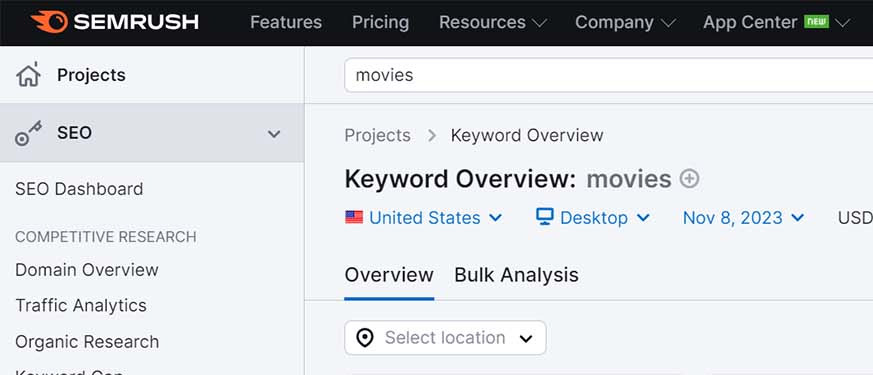This screenshot has width=873, height=375.
Task: Click the green NEW badge
Action: 816,22
